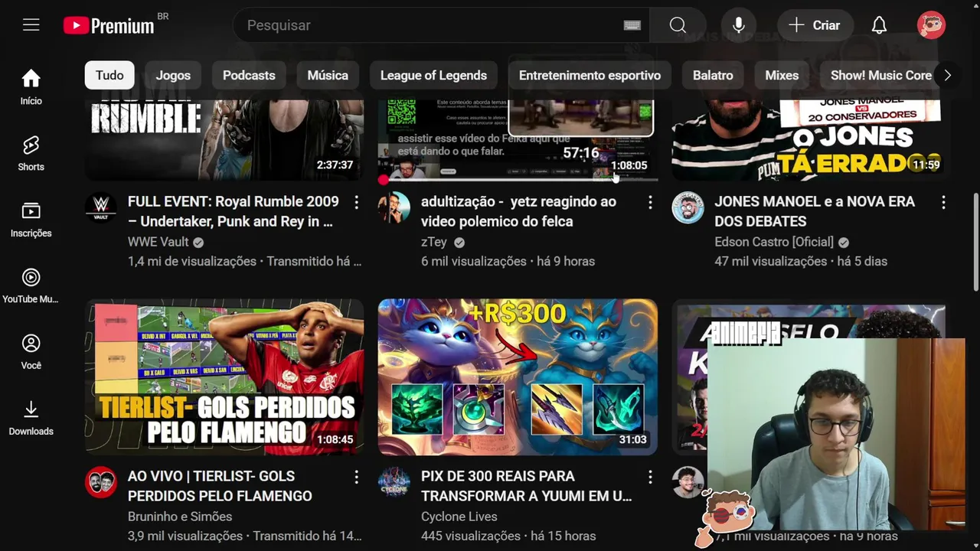Viewport: 980px width, 551px height.
Task: Open options menu for the adultização video
Action: [650, 202]
